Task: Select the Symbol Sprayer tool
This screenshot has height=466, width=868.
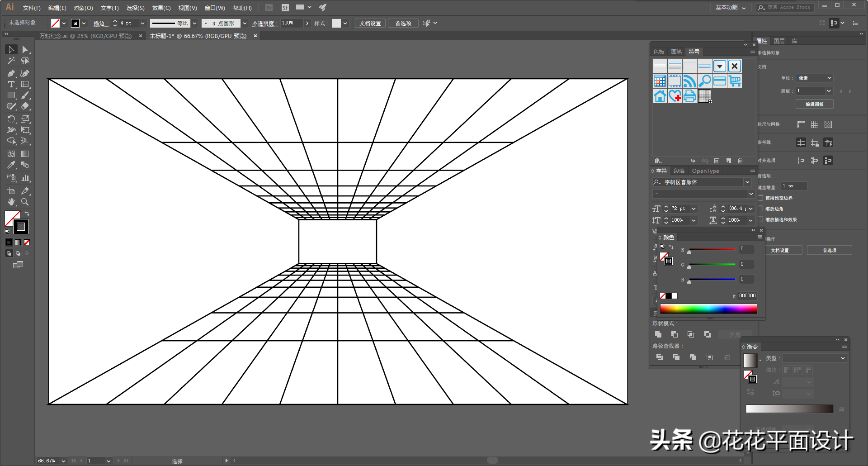Action: tap(11, 178)
